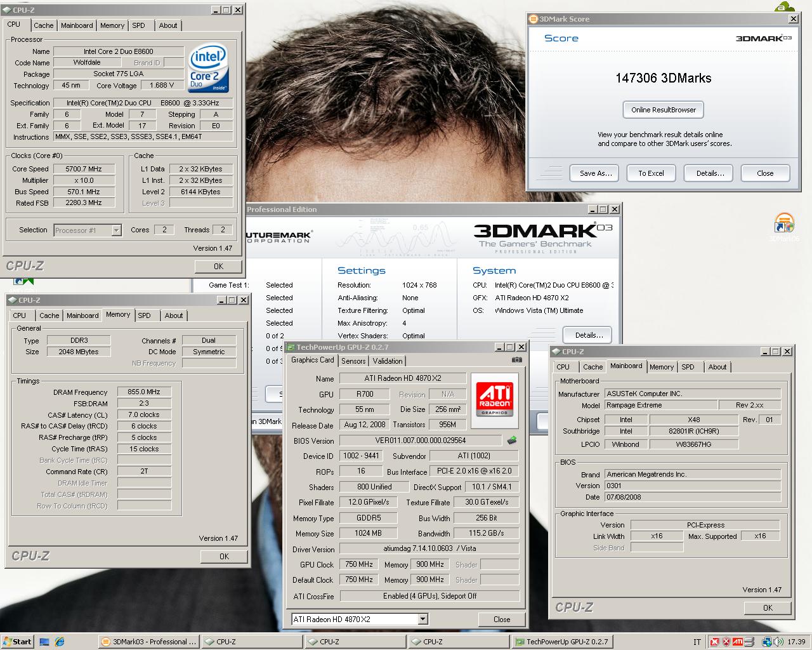Click the title bar icon of CPU-Z Mainboard window
Screen dimensions: 812x650
pyautogui.click(x=556, y=351)
